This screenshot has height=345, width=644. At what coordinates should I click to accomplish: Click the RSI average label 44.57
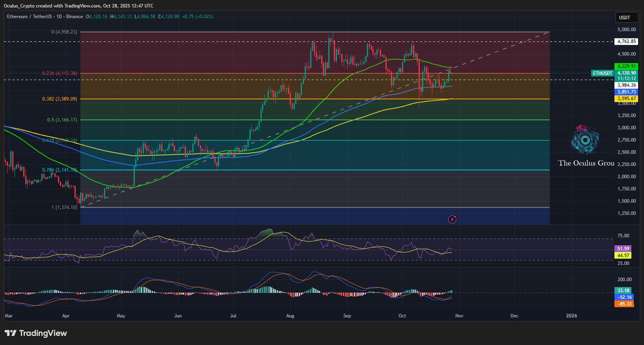point(623,256)
